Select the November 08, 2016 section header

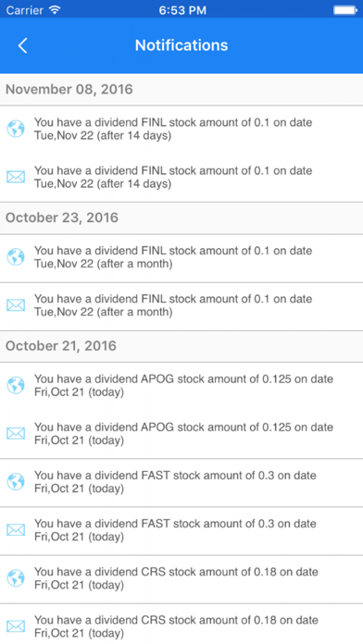coord(181,89)
